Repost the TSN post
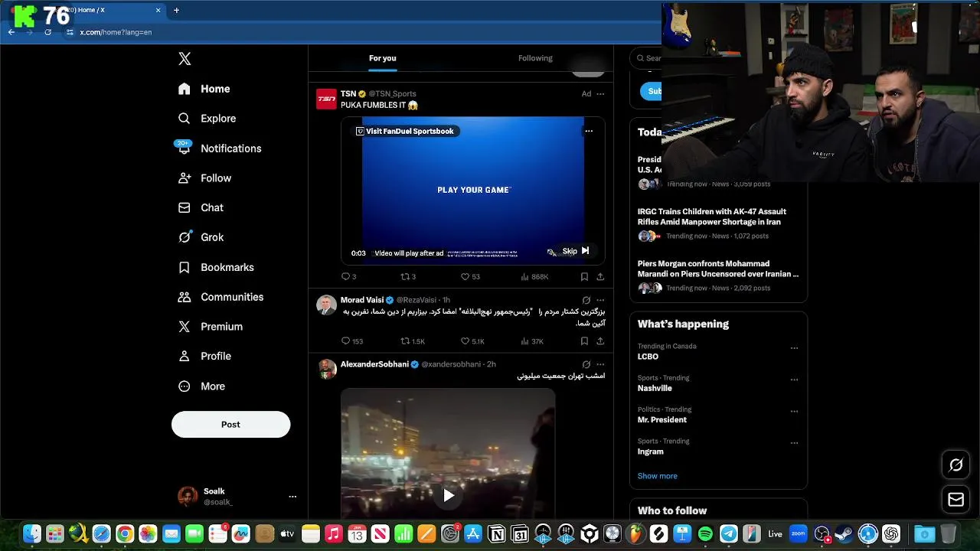The width and height of the screenshot is (980, 551). tap(408, 276)
